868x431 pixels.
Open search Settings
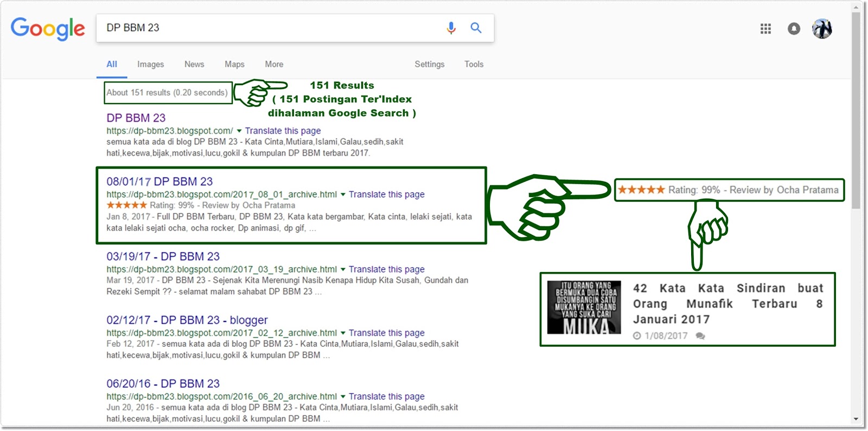tap(430, 64)
